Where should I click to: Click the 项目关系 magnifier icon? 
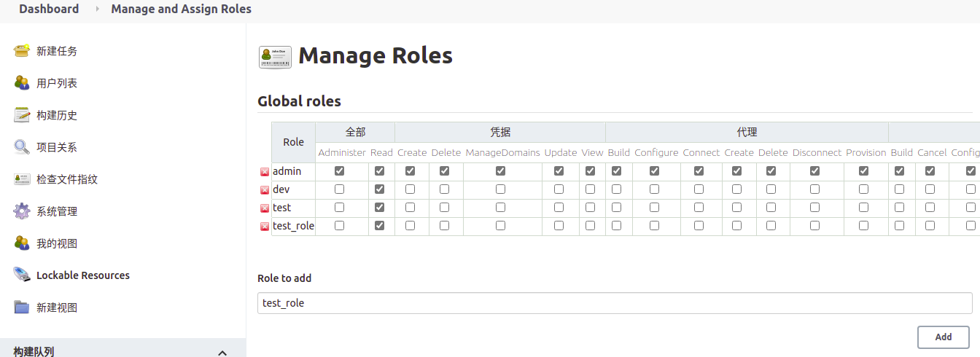click(x=22, y=147)
